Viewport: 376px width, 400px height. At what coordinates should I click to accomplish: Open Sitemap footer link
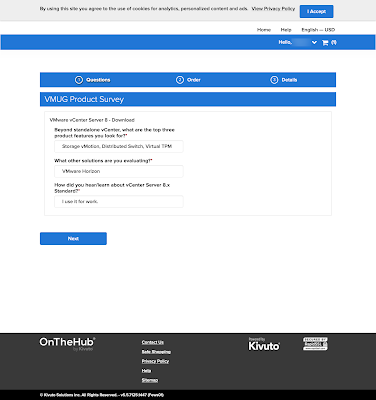tap(150, 380)
